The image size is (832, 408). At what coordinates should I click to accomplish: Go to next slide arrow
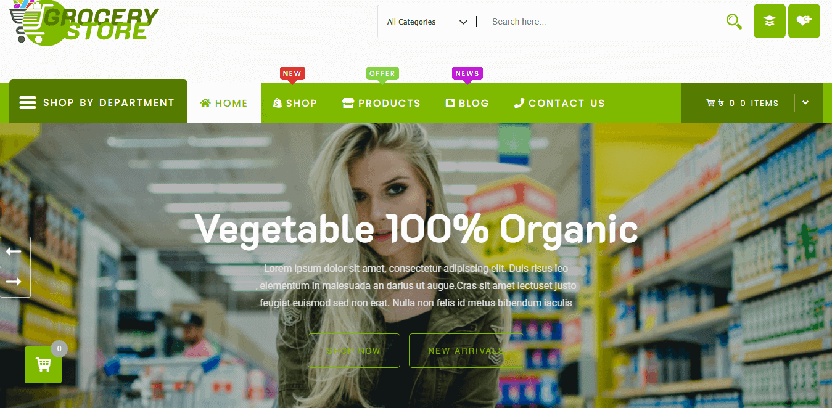point(14,281)
